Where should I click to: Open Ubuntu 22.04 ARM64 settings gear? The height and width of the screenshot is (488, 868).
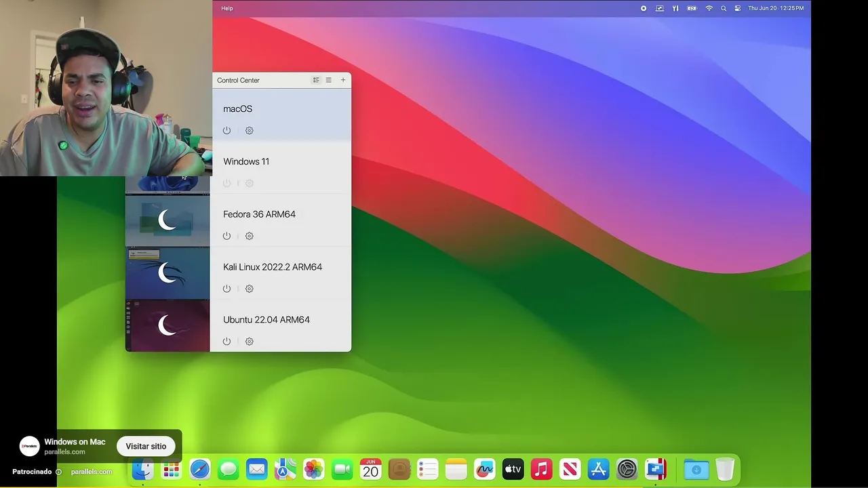(x=249, y=342)
